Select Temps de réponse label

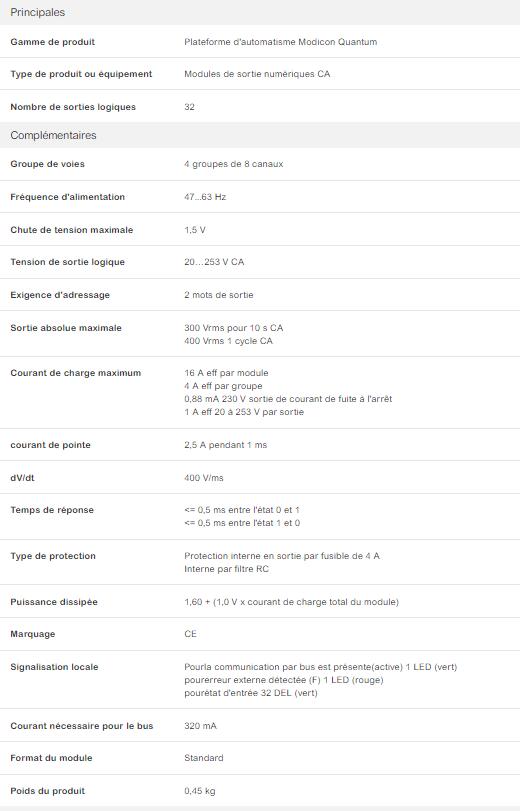click(52, 510)
